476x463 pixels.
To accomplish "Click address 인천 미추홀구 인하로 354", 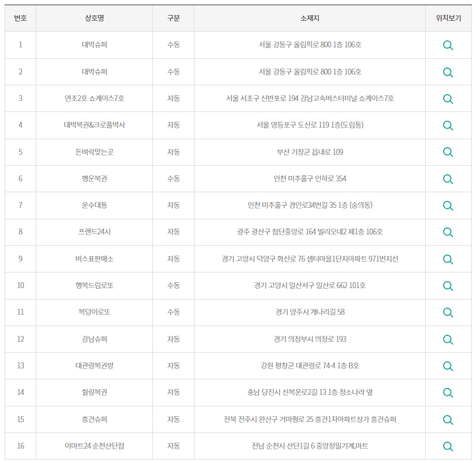I will click(x=310, y=178).
